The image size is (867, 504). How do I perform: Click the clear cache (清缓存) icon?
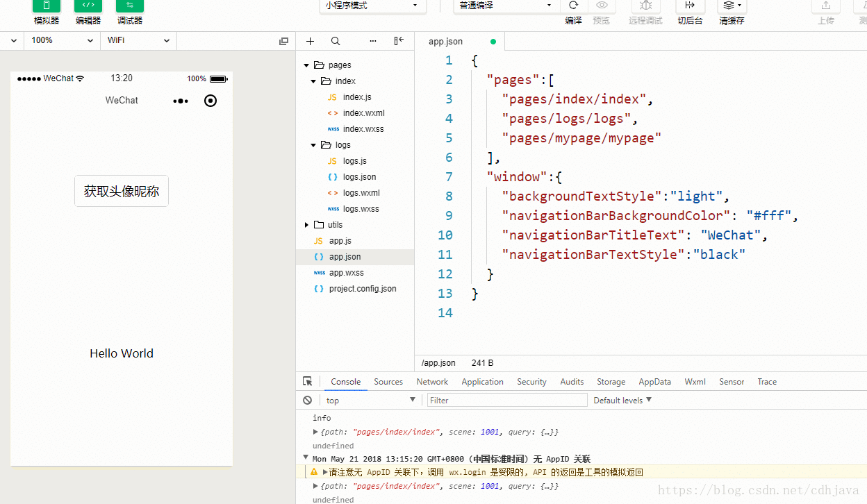pos(732,6)
